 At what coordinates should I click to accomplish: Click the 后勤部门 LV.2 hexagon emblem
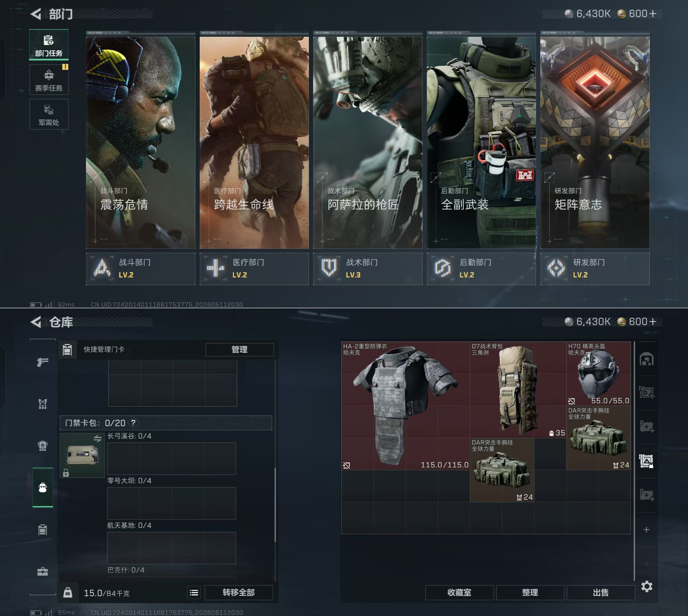coord(442,268)
